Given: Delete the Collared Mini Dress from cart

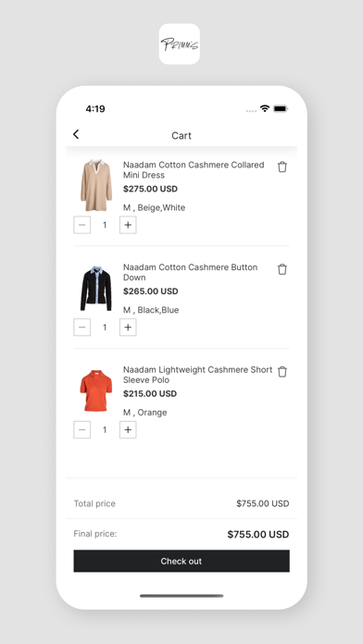Looking at the screenshot, I should (x=282, y=167).
